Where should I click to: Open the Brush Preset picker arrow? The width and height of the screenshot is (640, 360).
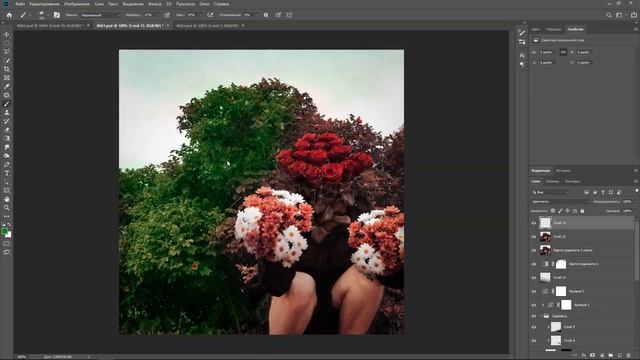[47, 15]
